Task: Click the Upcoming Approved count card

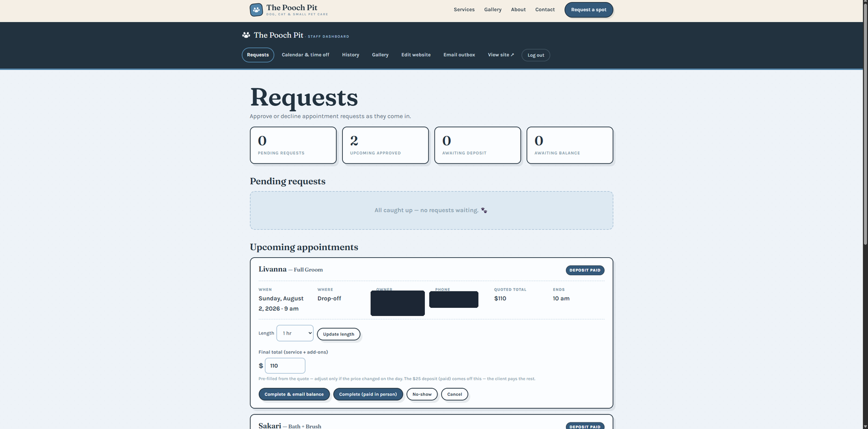Action: [386, 146]
